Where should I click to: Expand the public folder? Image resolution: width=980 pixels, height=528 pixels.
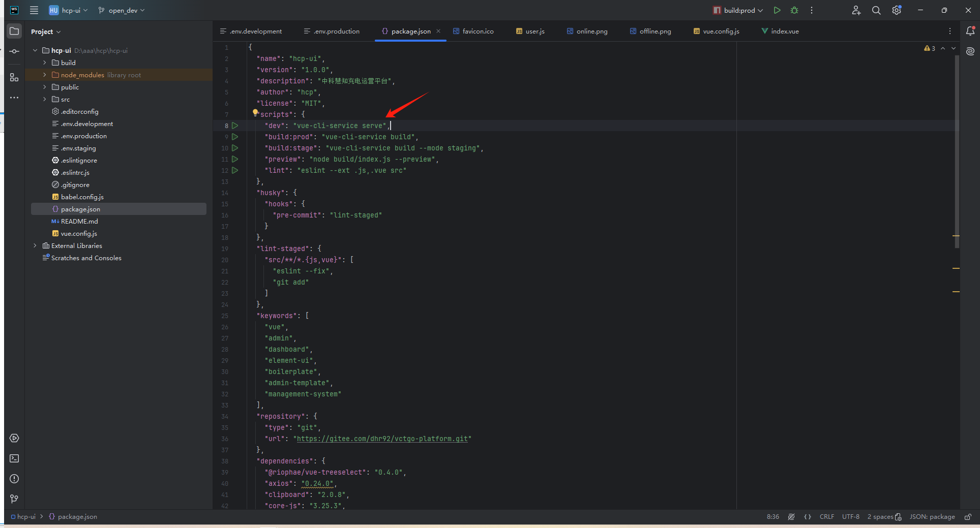tap(45, 87)
